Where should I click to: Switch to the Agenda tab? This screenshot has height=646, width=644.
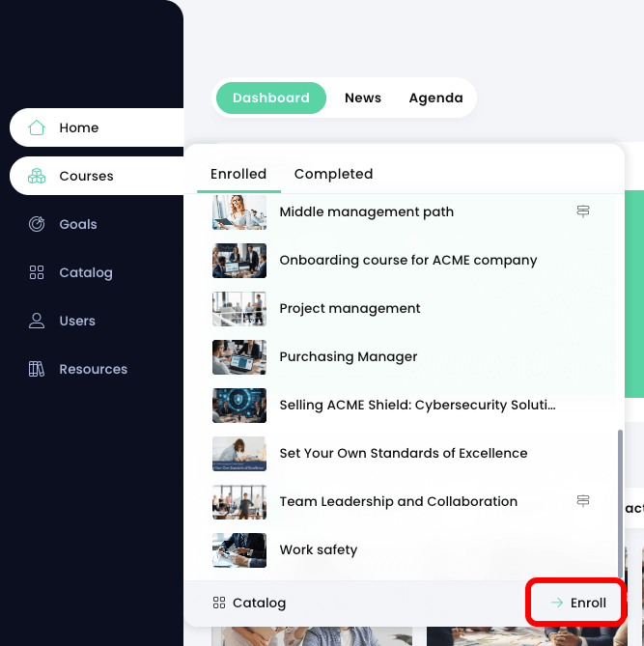(435, 98)
